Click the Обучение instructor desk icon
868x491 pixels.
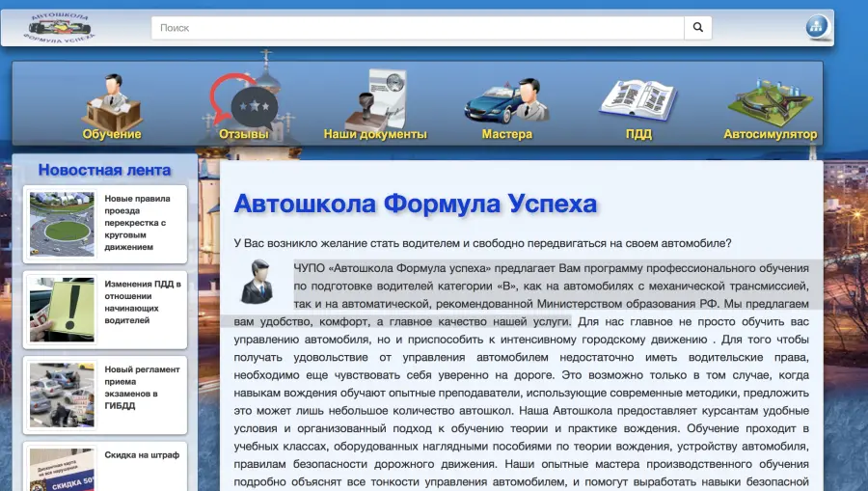tap(112, 98)
